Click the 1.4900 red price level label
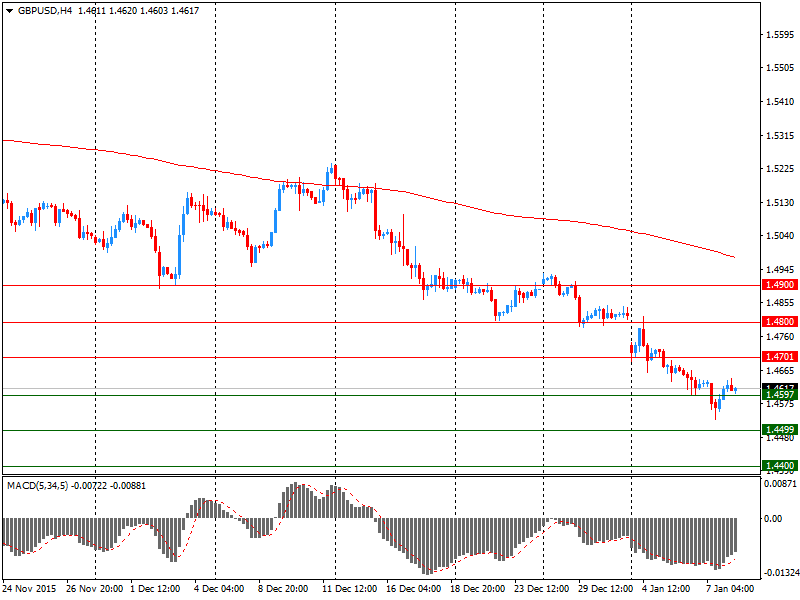This screenshot has height=600, width=800. click(x=780, y=285)
